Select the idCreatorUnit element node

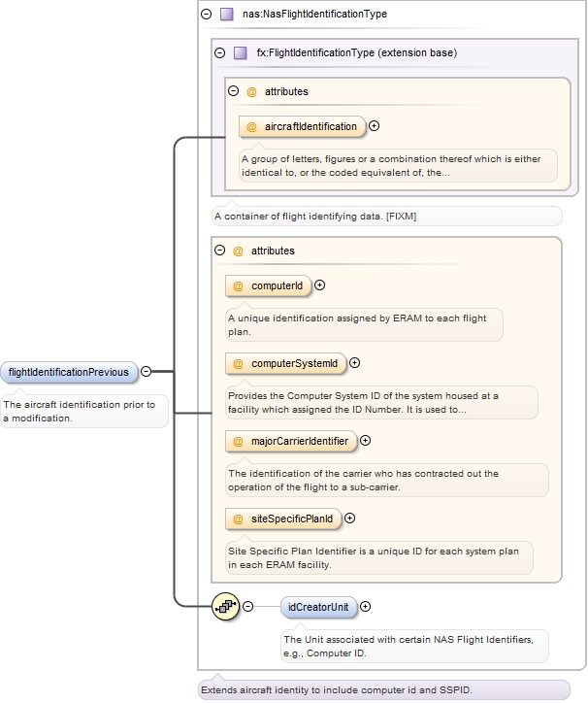coord(318,607)
